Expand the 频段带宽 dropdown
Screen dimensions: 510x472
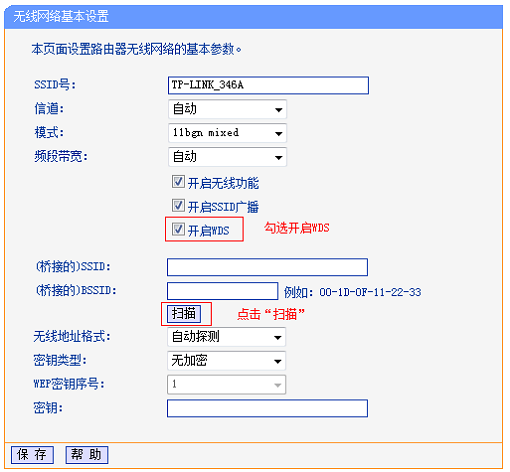[227, 157]
